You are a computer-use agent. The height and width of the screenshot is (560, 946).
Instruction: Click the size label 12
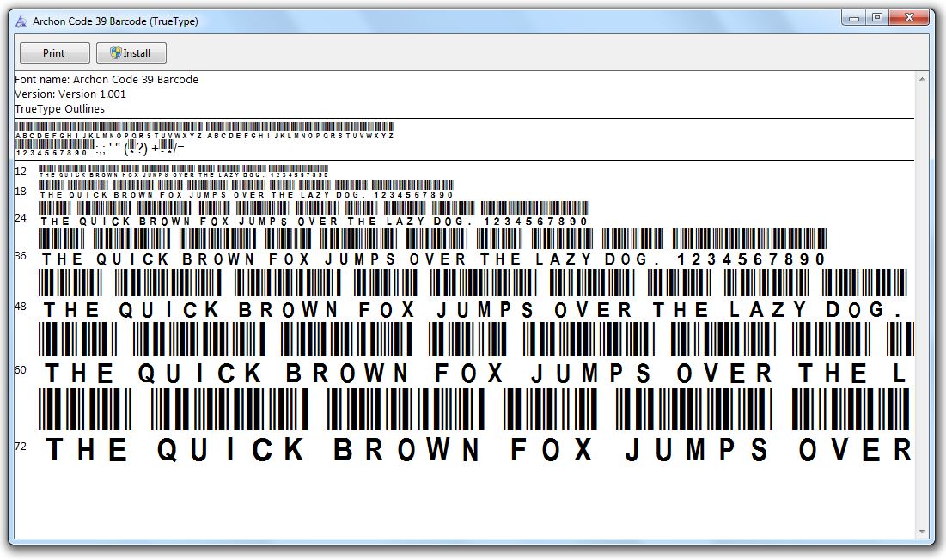21,171
